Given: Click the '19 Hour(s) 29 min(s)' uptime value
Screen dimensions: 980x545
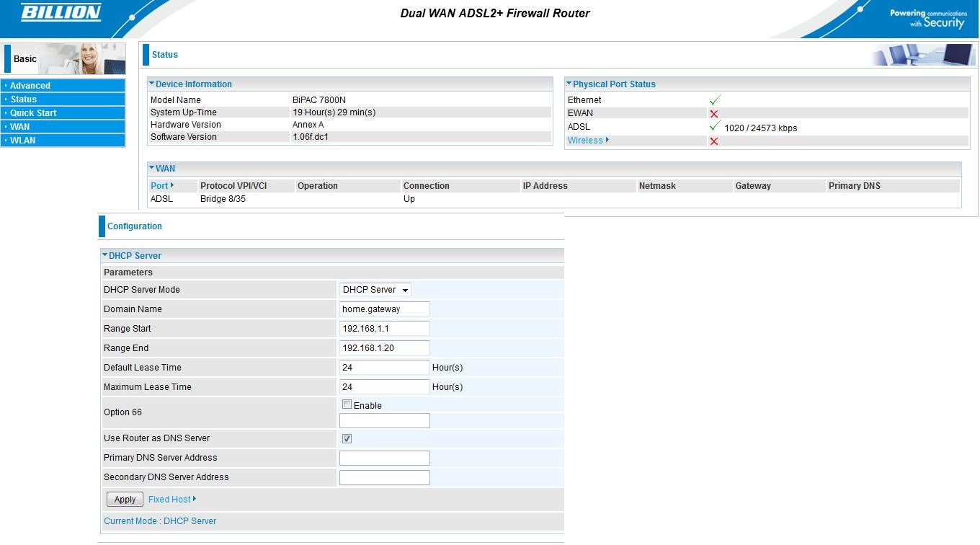Looking at the screenshot, I should 334,112.
